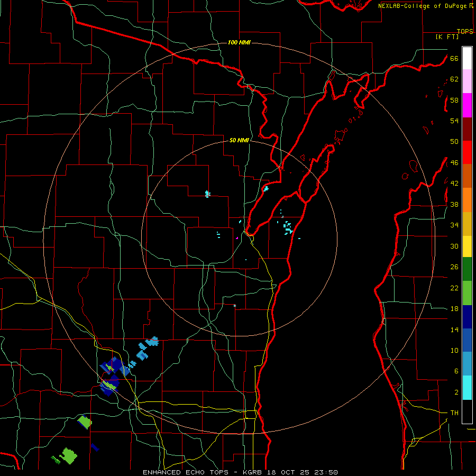The width and height of the screenshot is (476, 476).
Task: Click the cyan echo cluster near the lakeshore
Action: coord(288,228)
